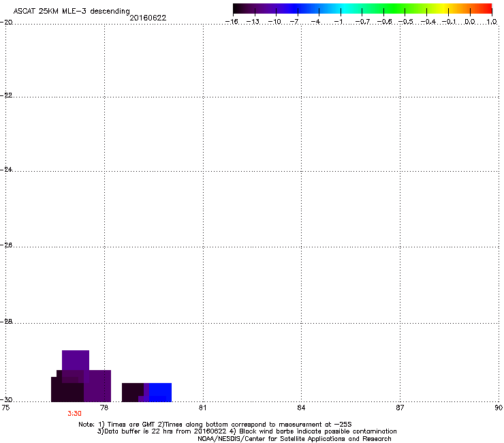Click the -0.7 label on the color scale

(x=362, y=22)
